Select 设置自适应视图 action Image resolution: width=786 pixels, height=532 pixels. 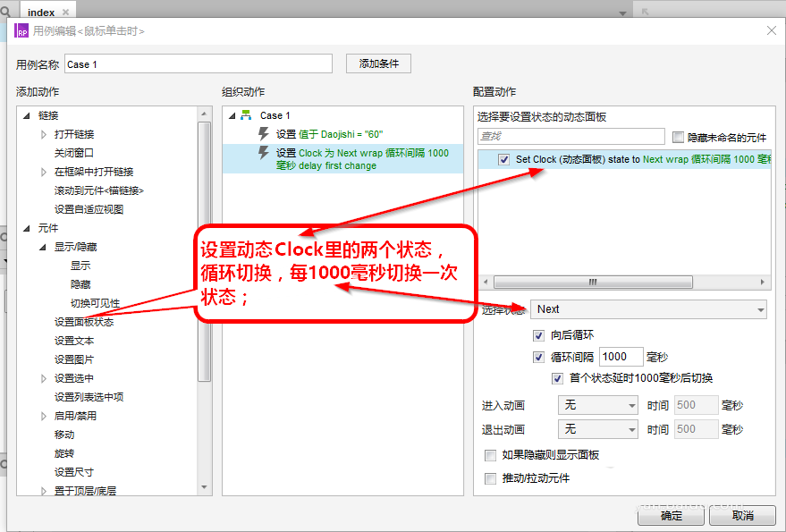point(89,209)
